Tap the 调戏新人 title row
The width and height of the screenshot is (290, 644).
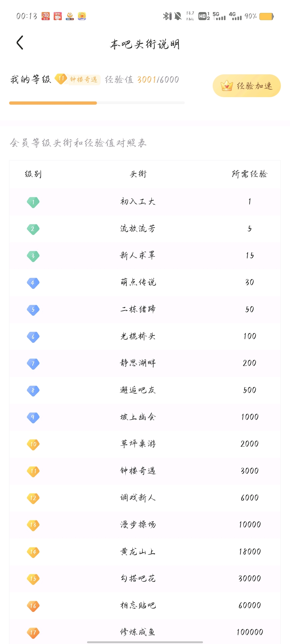point(145,498)
